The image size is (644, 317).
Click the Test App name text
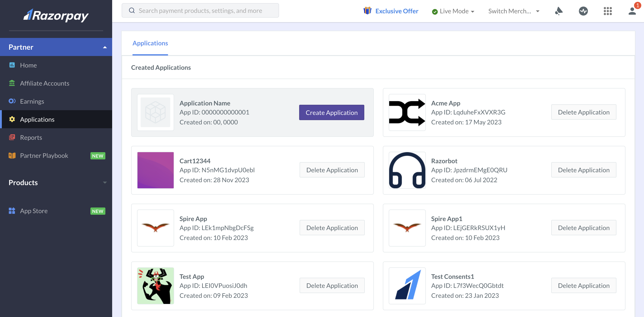[x=192, y=276]
